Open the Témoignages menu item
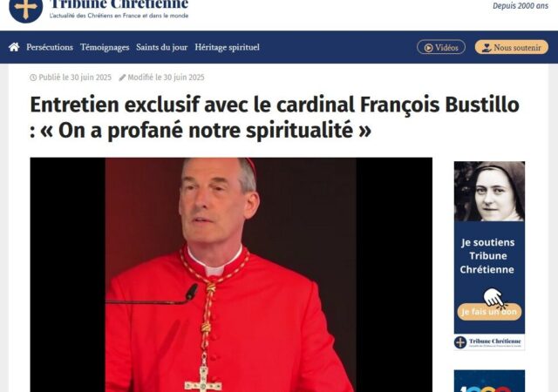 [x=105, y=47]
